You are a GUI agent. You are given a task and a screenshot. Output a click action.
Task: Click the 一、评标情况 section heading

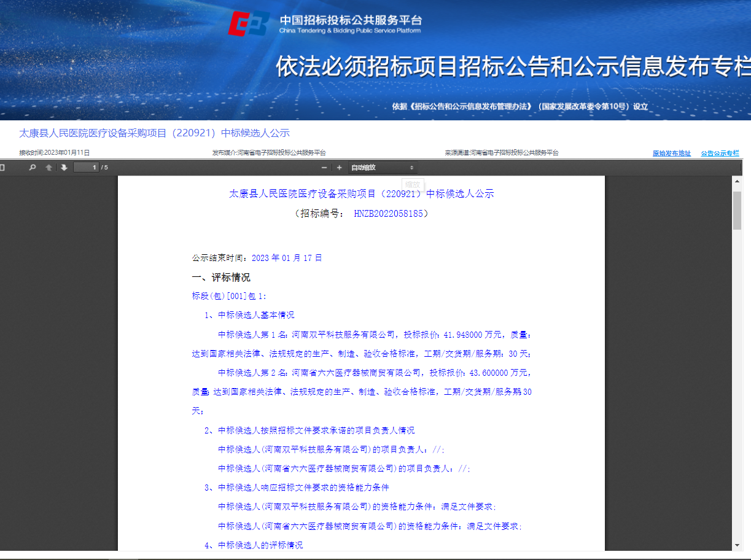pos(221,278)
